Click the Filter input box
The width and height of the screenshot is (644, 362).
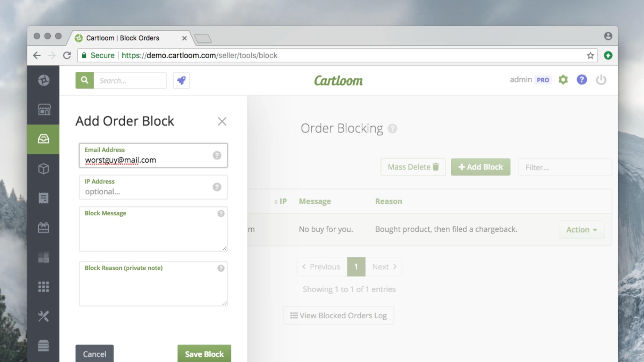(565, 167)
